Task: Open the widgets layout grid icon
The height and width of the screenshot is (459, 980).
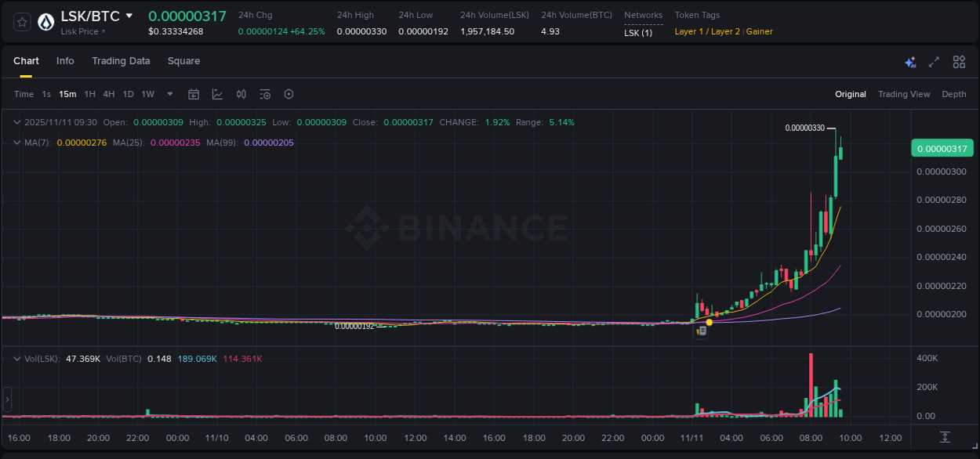Action: (x=959, y=61)
